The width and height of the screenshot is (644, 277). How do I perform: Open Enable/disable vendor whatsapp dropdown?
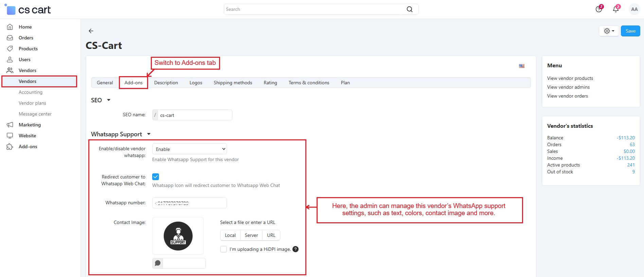tap(189, 149)
